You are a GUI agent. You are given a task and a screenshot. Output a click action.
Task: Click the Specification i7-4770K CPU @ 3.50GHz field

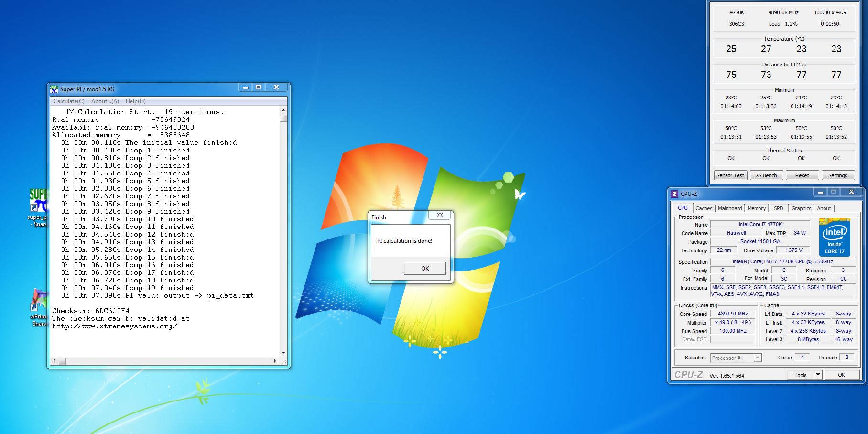[783, 261]
